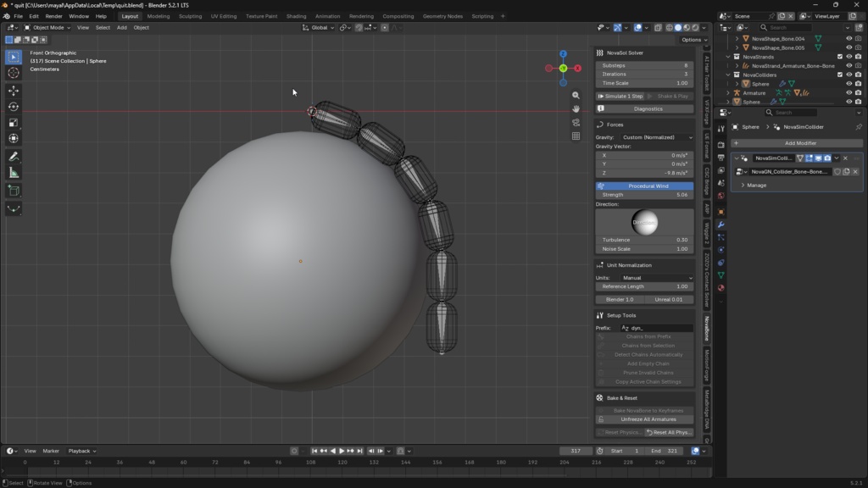868x488 pixels.
Task: Activate the Select Box tool
Action: pos(14,57)
